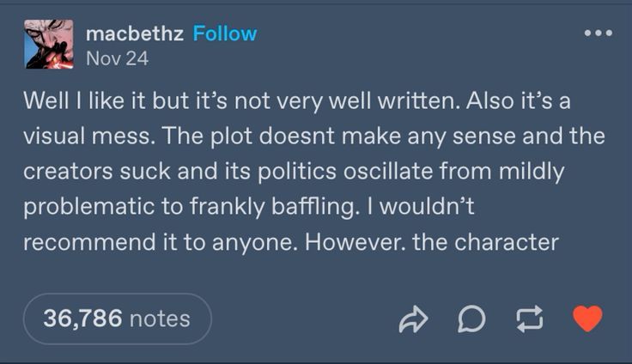Click the word "oscillate" in the post
The height and width of the screenshot is (364, 632).
(x=406, y=172)
